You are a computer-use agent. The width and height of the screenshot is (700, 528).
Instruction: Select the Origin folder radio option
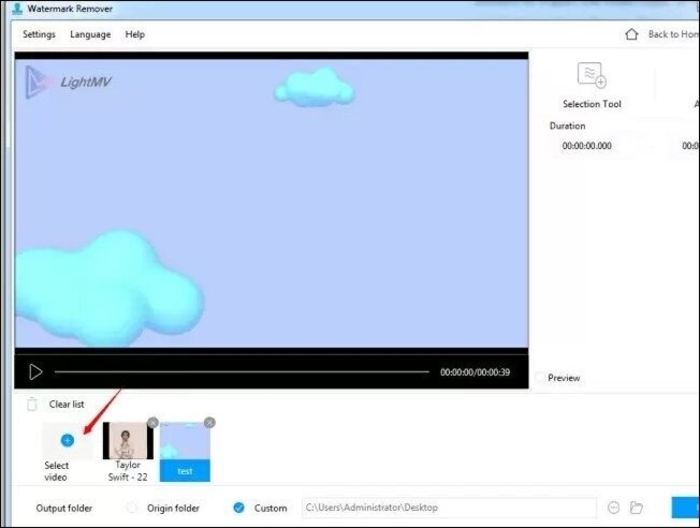coord(132,507)
